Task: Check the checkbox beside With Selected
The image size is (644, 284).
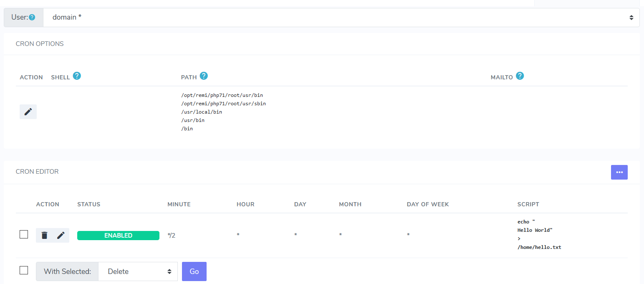Action: 24,270
